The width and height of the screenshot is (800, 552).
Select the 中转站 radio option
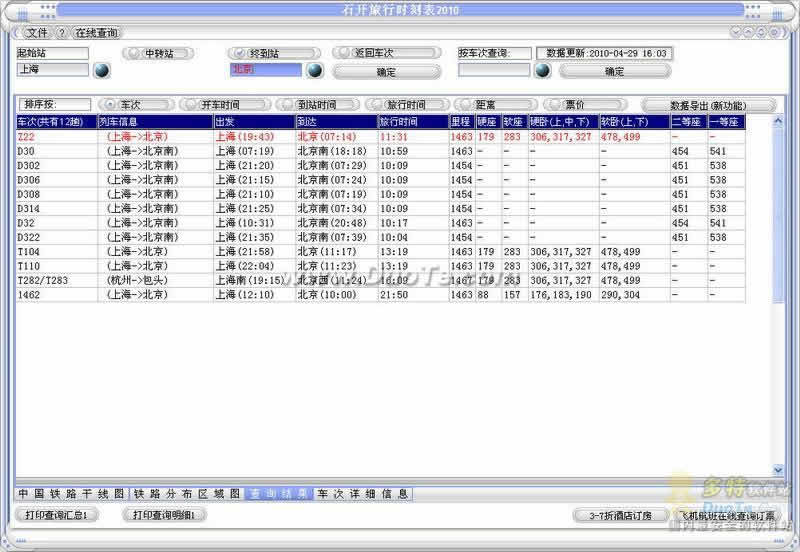coord(158,53)
